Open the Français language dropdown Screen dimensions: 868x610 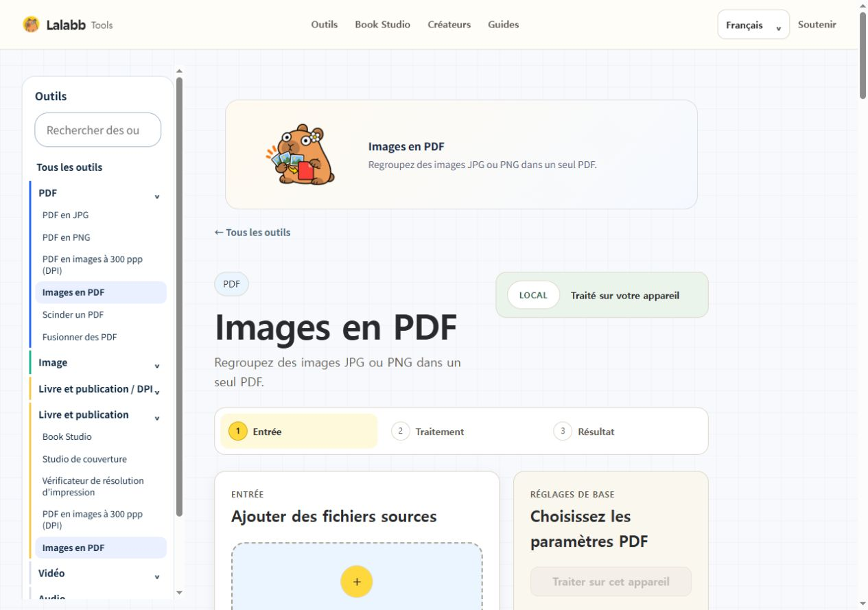(753, 25)
